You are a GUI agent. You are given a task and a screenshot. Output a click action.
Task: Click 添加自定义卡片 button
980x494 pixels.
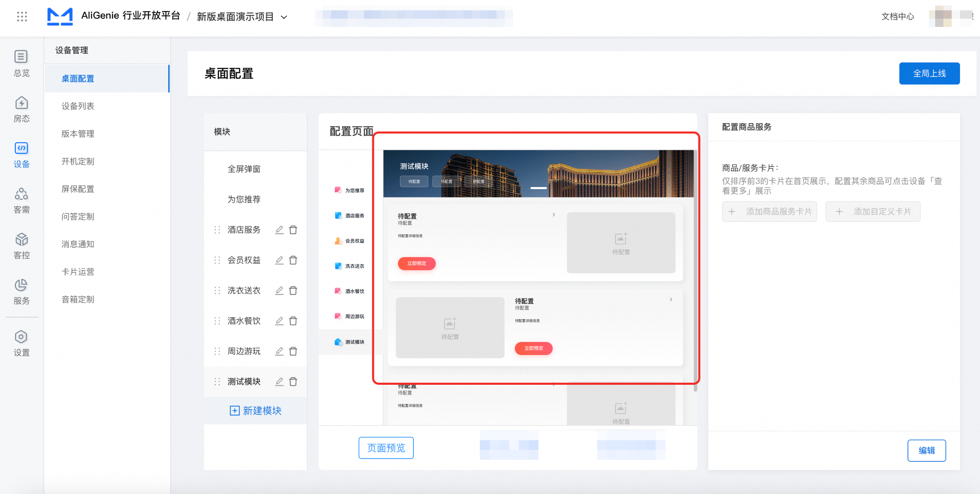pos(873,212)
